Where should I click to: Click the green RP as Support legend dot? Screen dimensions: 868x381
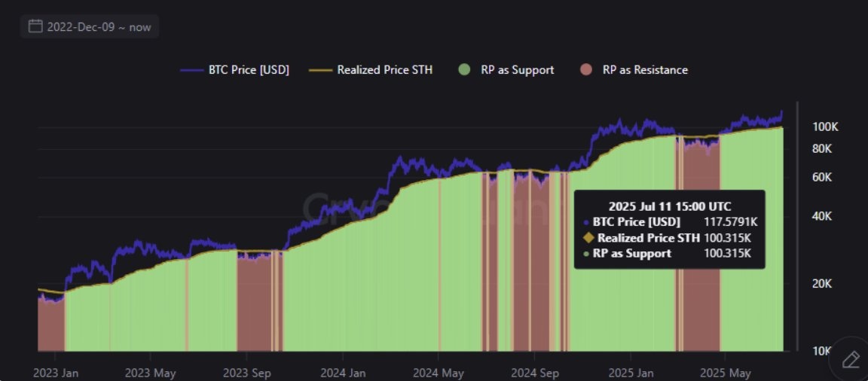tap(464, 70)
